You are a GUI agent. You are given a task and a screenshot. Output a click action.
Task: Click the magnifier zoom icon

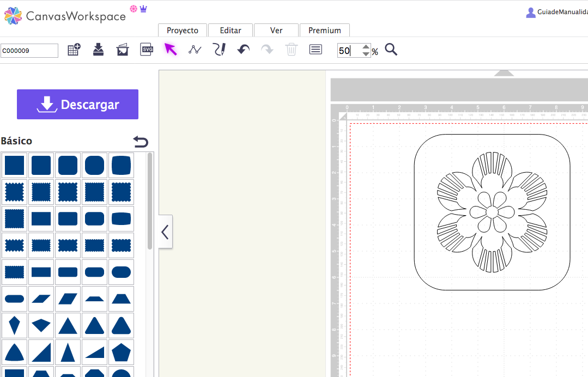click(x=391, y=50)
